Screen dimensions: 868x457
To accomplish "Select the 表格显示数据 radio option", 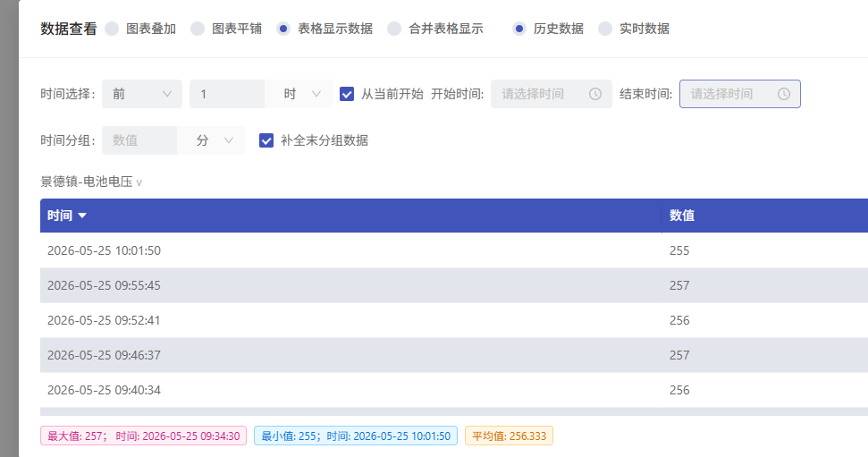I will tap(283, 29).
